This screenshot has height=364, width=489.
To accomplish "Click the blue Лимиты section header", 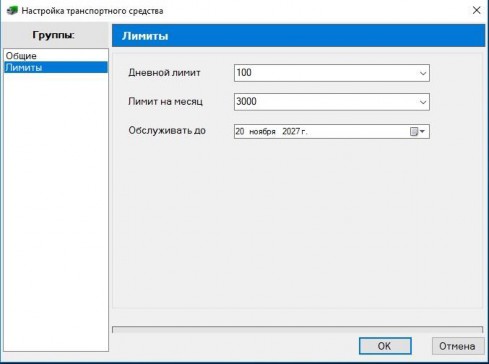I will point(298,36).
